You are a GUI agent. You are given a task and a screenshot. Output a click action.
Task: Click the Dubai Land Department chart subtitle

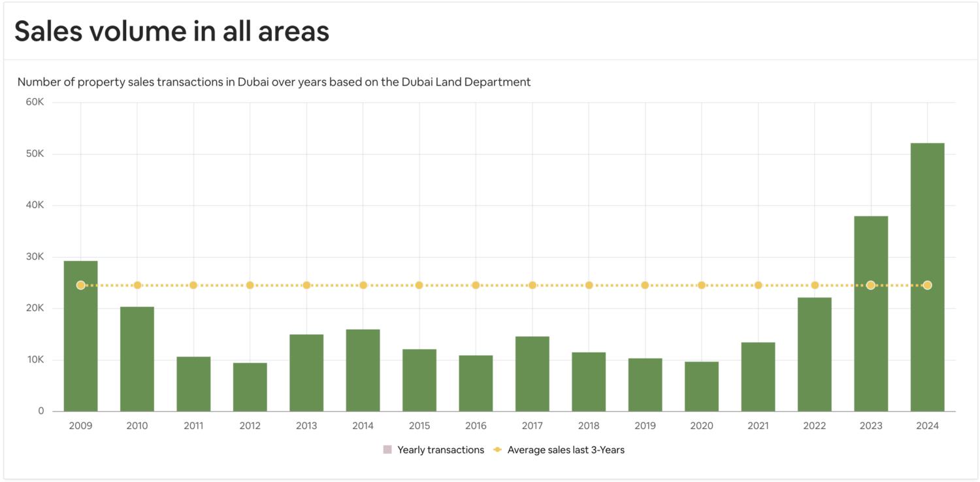274,82
